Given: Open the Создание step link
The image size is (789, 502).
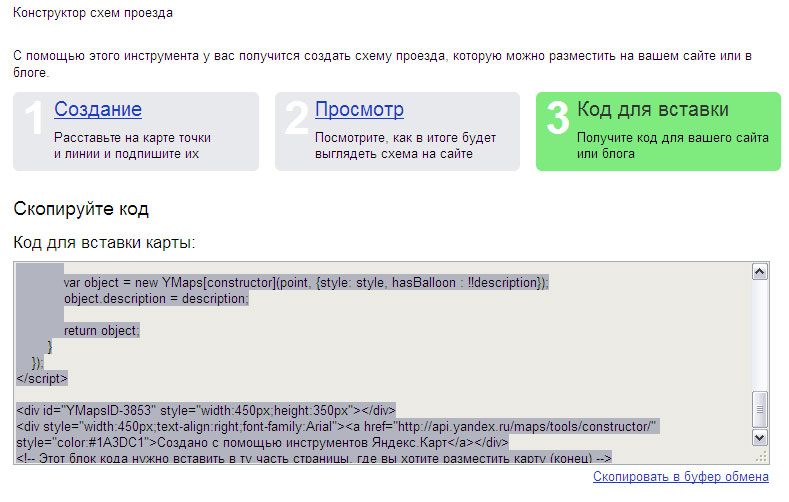Looking at the screenshot, I should (98, 109).
